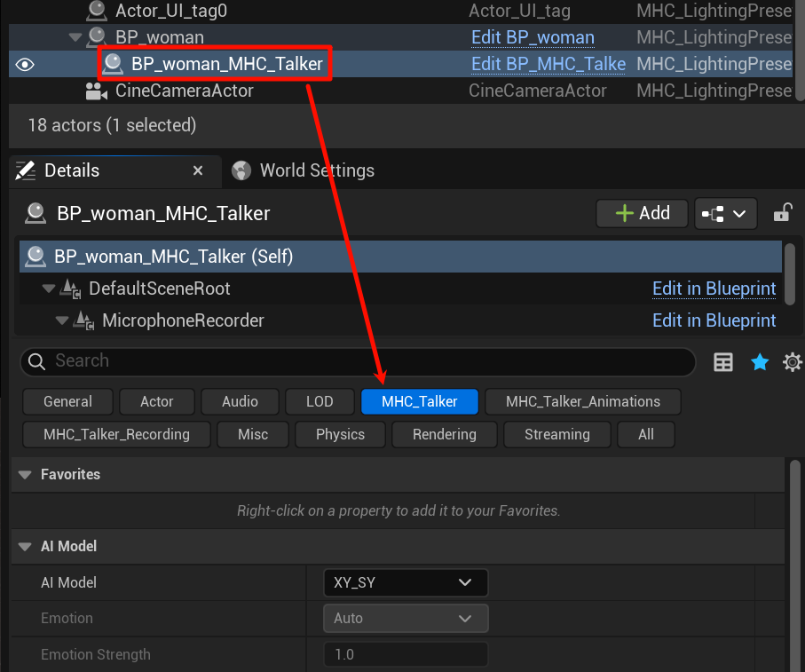The height and width of the screenshot is (672, 805).
Task: Toggle visibility eye for BP_woman_MHC_Talker
Action: click(25, 65)
